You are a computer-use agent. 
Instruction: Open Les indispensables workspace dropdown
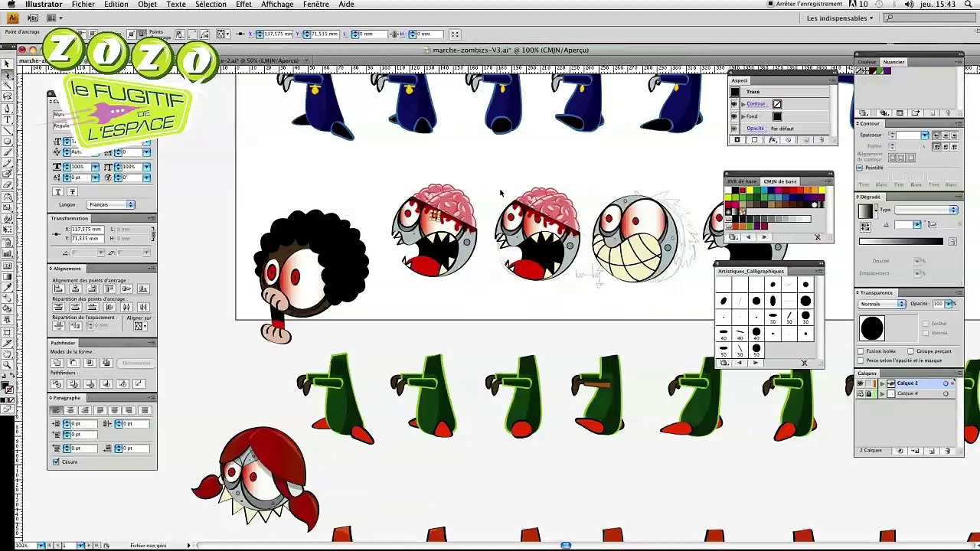[x=840, y=18]
